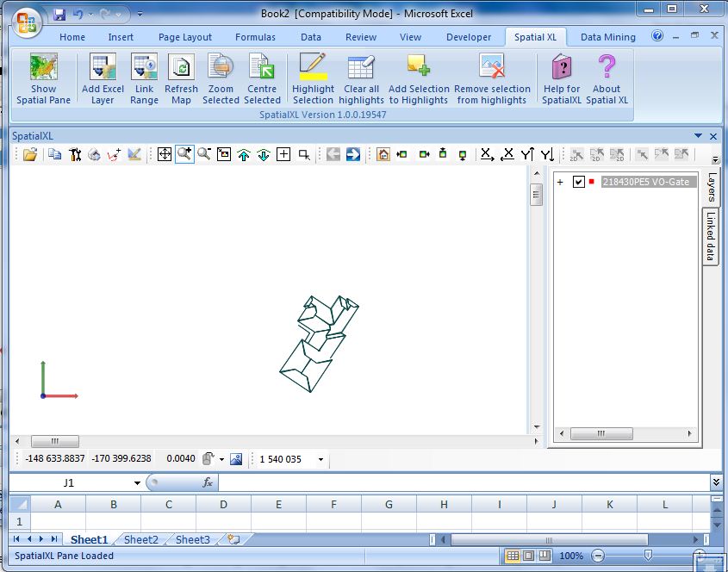Open the Name Box dropdown arrow

(137, 483)
